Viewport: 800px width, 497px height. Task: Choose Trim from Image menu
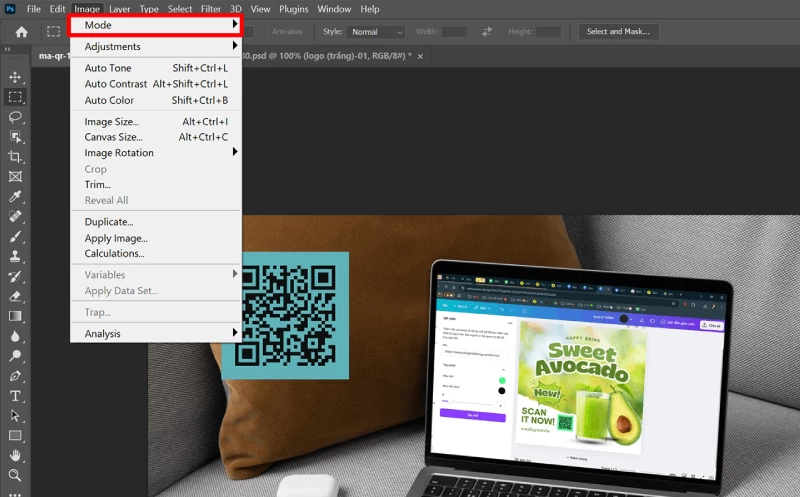pos(156,184)
